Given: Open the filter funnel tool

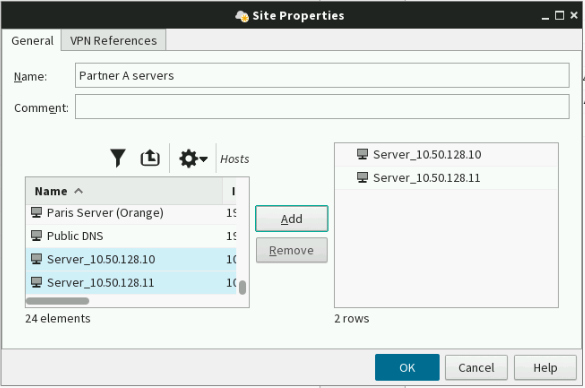Looking at the screenshot, I should [118, 158].
